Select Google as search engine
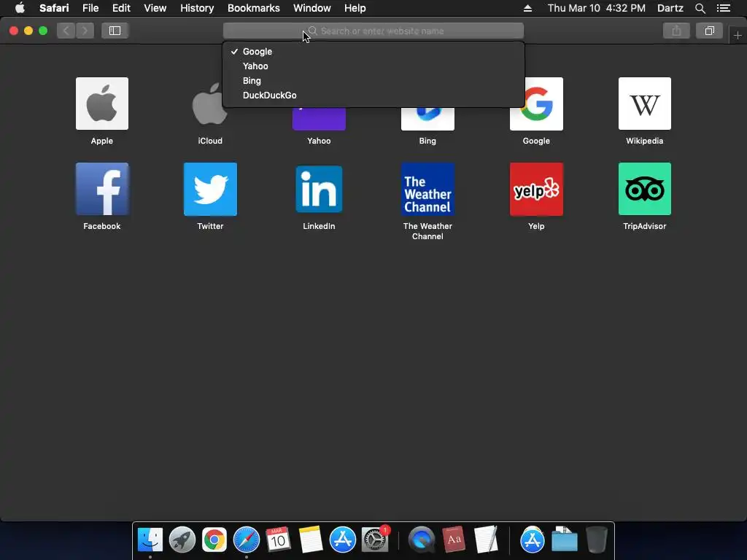The image size is (747, 560). pos(373,52)
